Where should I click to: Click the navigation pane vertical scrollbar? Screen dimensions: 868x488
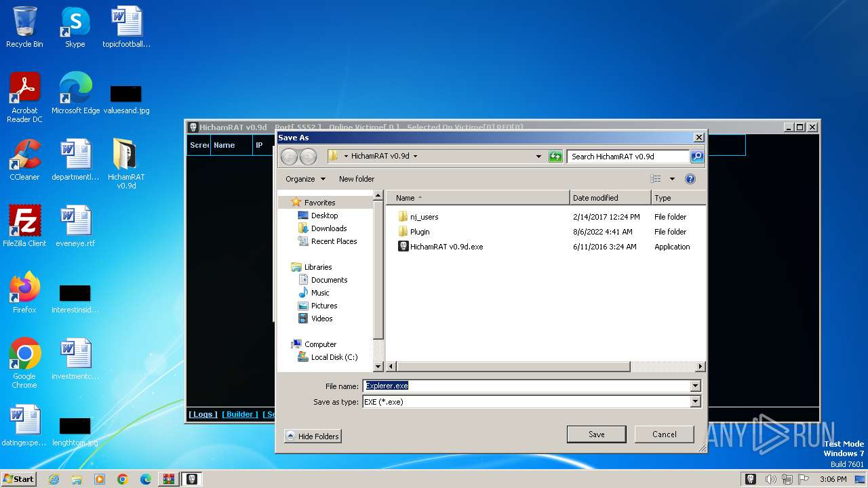[x=378, y=270]
